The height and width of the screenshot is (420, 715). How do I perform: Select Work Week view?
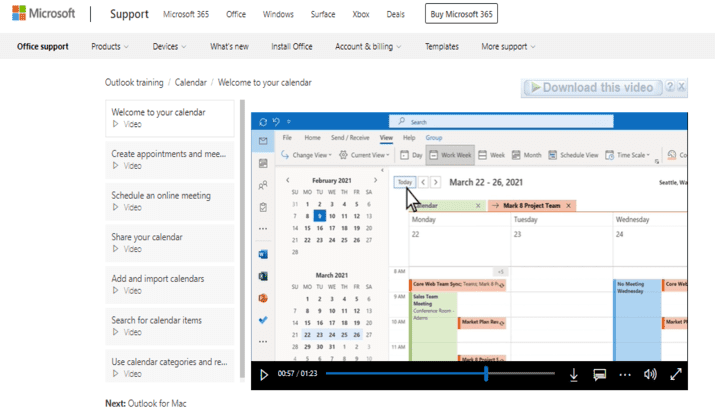(450, 155)
